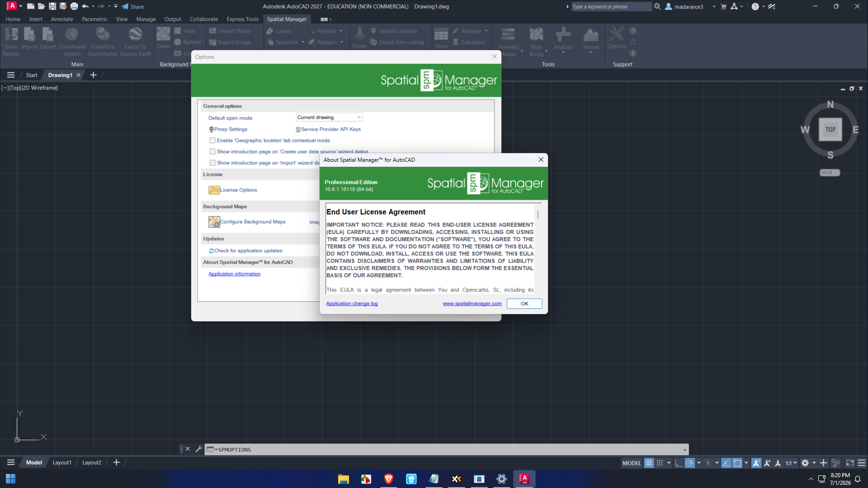Click the Proxy Settings globe link
The image size is (868, 488).
228,129
